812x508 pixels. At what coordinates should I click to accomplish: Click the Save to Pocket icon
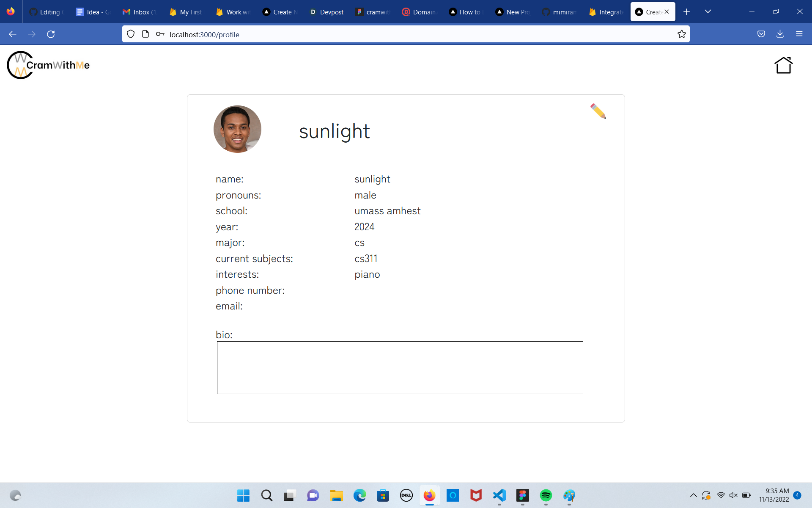(x=761, y=34)
